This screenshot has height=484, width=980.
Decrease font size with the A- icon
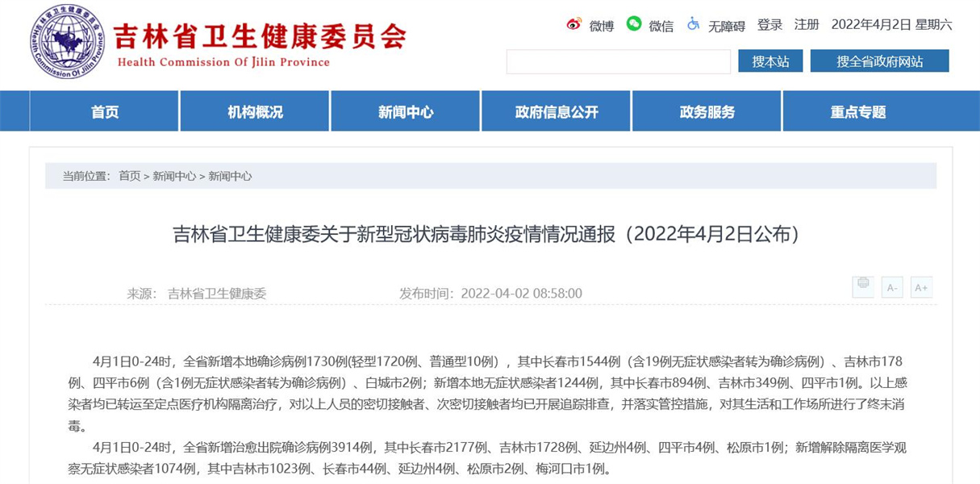tap(891, 287)
